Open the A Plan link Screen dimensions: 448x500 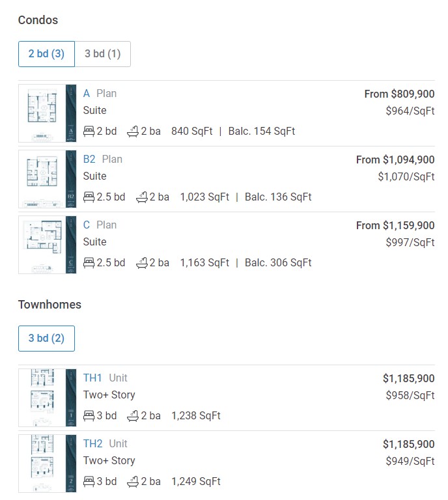click(100, 94)
